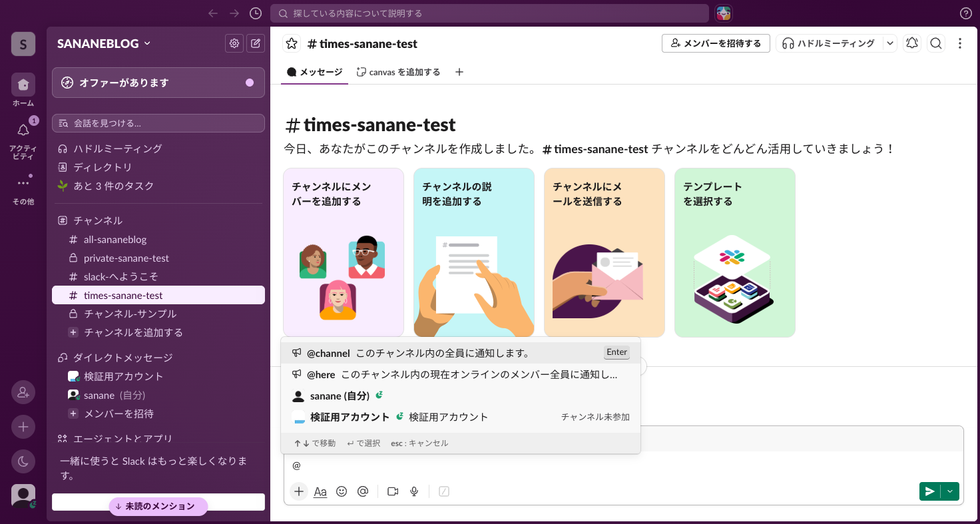
Task: Select @here mention suggestion
Action: 460,374
